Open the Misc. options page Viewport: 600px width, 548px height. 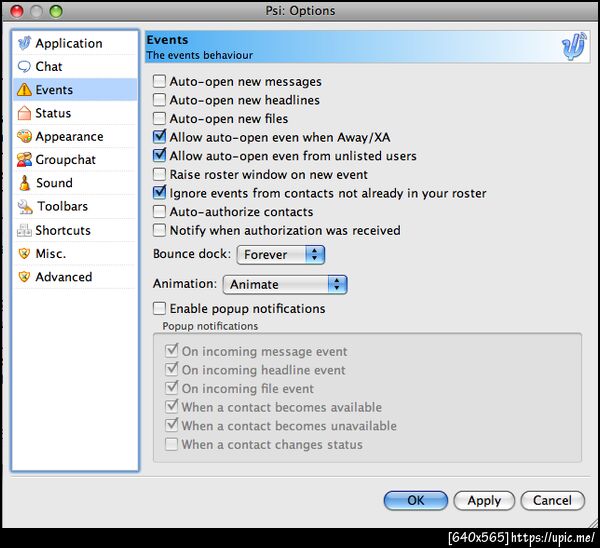click(75, 253)
